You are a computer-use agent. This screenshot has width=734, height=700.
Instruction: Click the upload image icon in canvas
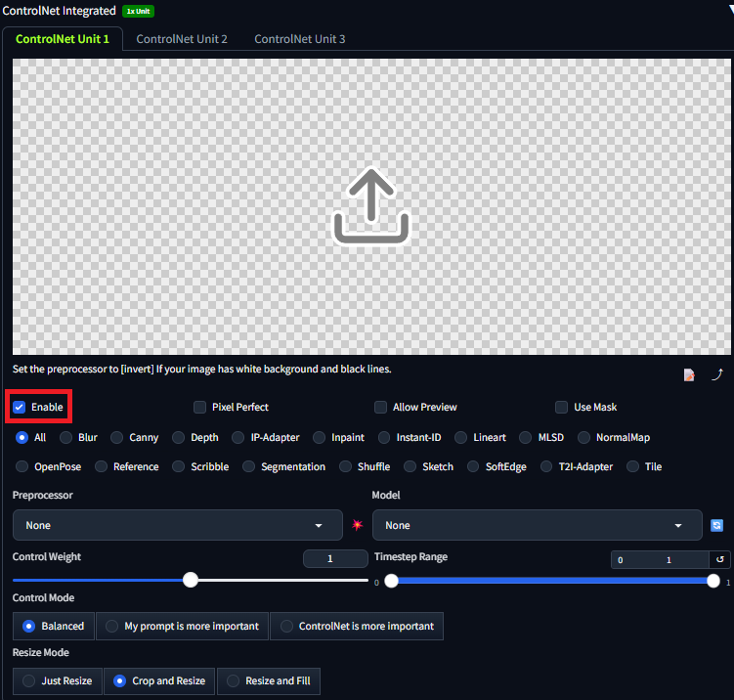[371, 205]
